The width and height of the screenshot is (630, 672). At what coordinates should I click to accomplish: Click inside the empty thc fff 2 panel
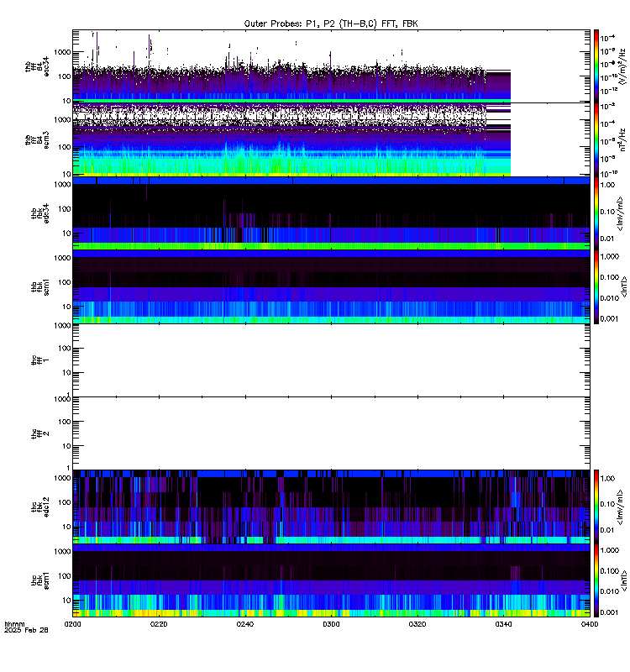[x=331, y=433]
